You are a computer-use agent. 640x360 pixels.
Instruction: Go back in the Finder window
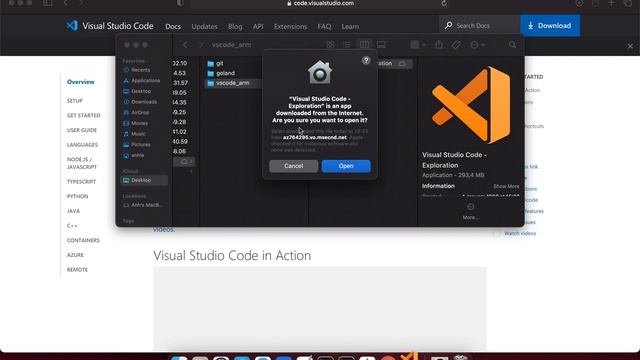click(x=185, y=45)
